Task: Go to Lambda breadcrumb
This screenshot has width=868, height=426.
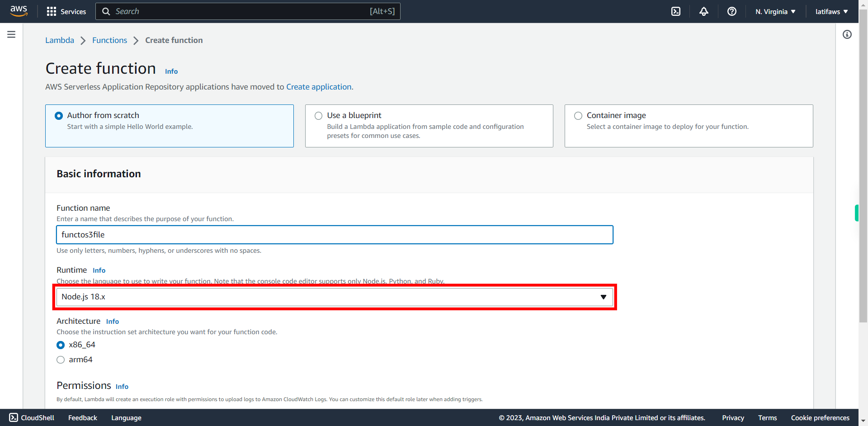Action: pos(60,40)
